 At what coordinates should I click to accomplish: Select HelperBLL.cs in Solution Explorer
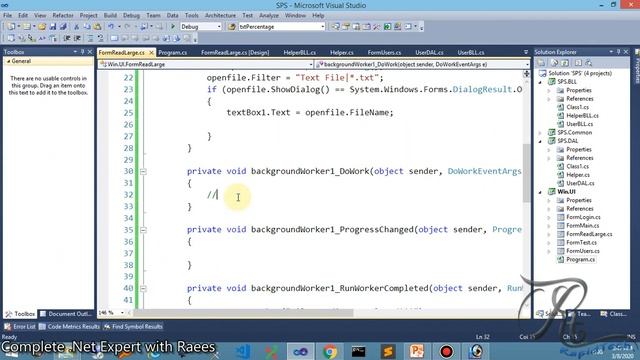point(582,116)
